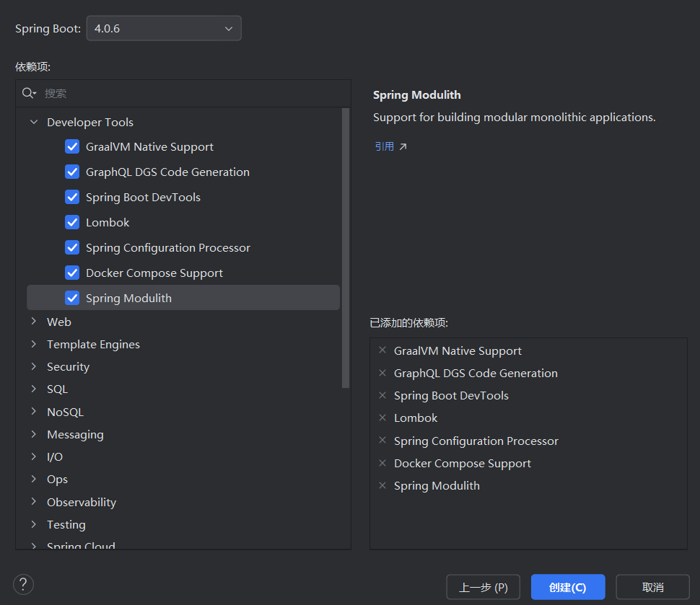Remove Spring Configuration Processor from added list

(x=382, y=441)
